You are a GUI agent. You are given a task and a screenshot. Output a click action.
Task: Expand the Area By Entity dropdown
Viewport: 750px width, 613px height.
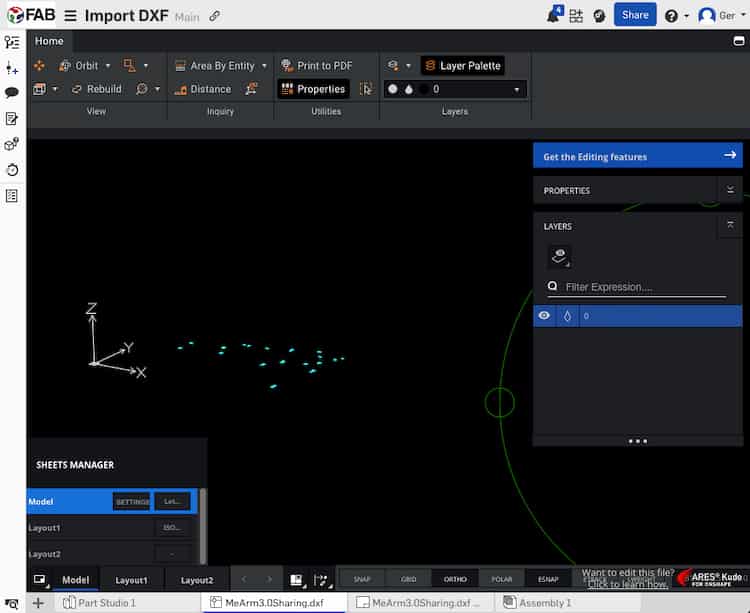264,66
